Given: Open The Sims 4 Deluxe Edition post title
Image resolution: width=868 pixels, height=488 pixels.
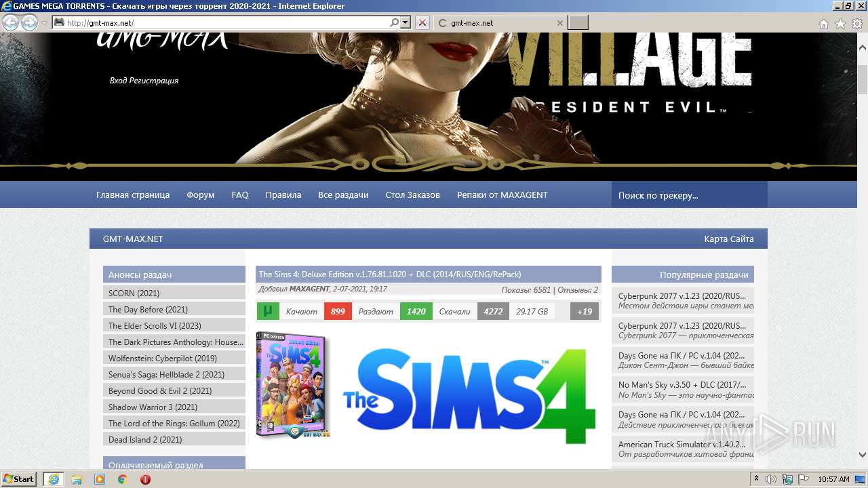Looking at the screenshot, I should pos(390,274).
